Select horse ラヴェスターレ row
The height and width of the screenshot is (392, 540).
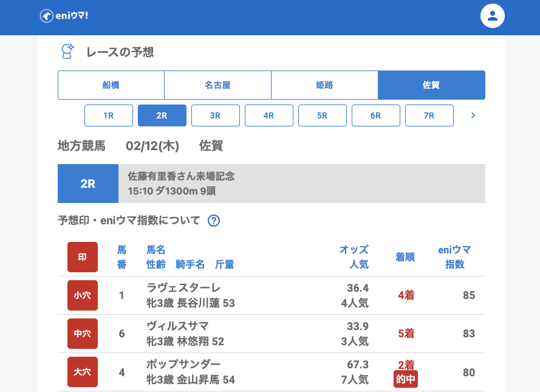183,288
